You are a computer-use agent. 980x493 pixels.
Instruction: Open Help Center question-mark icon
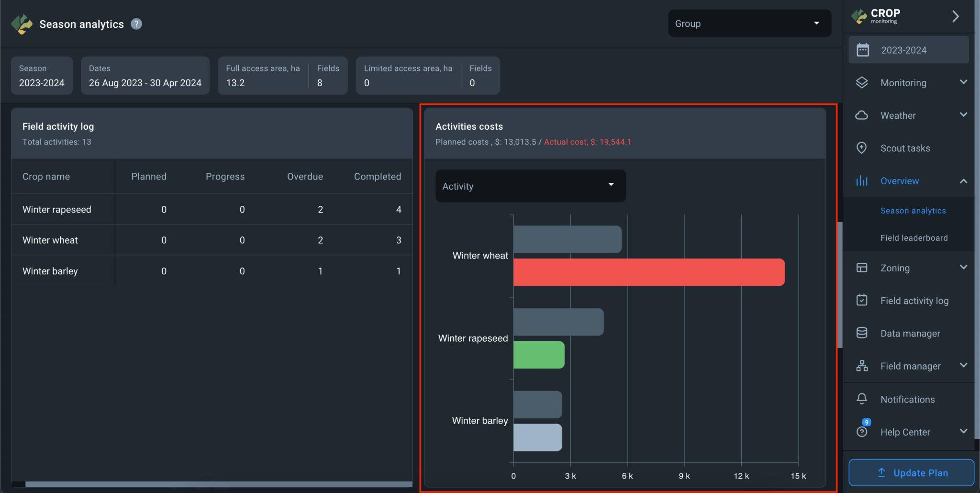tap(862, 431)
